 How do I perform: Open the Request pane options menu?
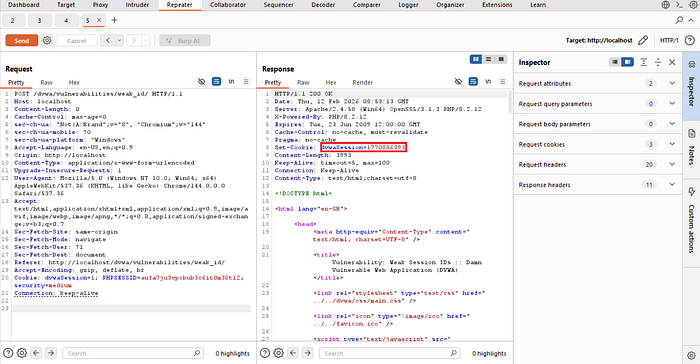tap(246, 82)
